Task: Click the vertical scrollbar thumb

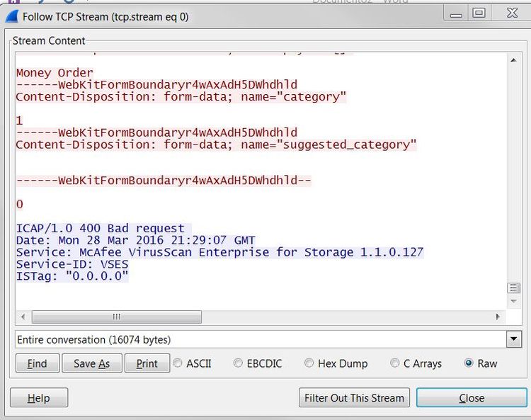Action: tap(513, 288)
